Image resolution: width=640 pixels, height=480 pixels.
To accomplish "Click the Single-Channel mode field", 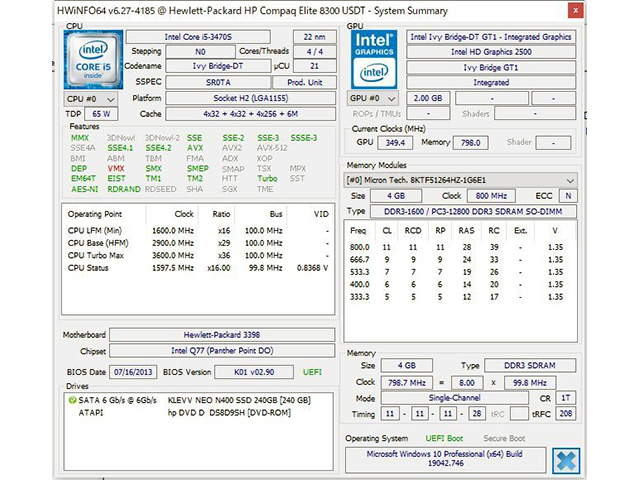I will 454,398.
